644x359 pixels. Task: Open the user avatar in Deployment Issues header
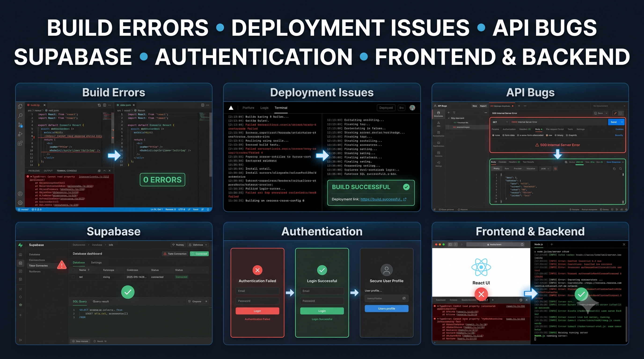pos(413,108)
